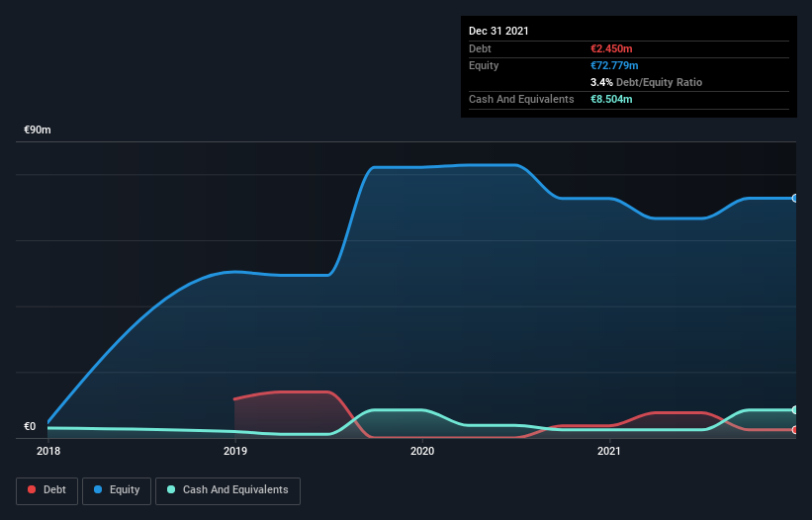Screen dimensions: 812x520
Task: Click the 2019 x-axis label
Action: coord(235,451)
